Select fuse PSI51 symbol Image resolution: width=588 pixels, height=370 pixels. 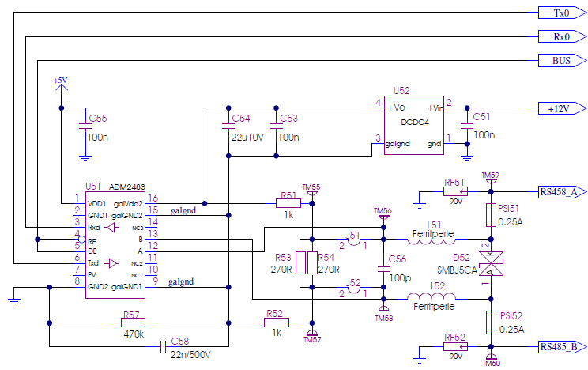point(491,215)
